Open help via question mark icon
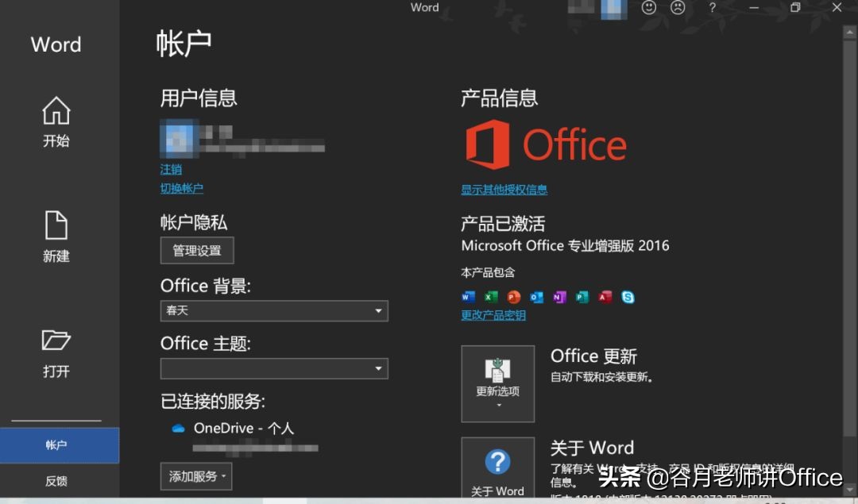Image resolution: width=858 pixels, height=504 pixels. coord(712,8)
